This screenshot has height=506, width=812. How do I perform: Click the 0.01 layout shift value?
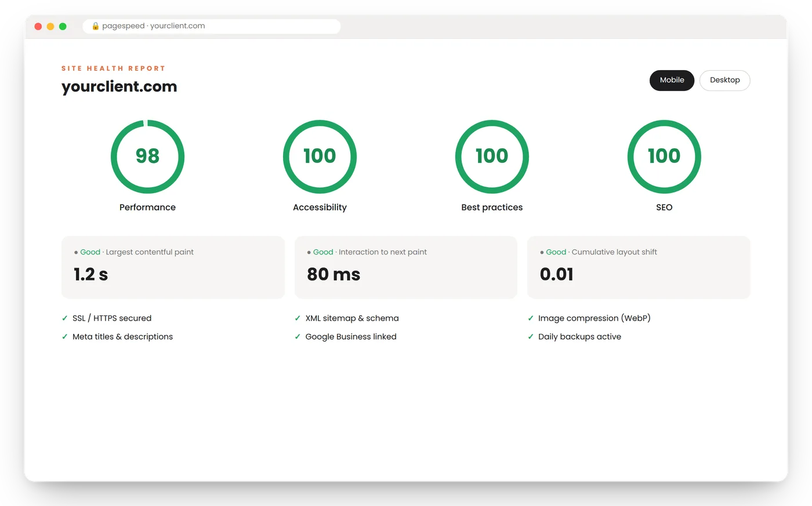click(557, 274)
